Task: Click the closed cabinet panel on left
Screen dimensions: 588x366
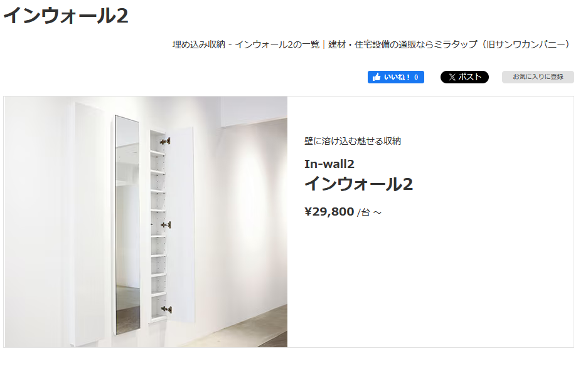Action: pyautogui.click(x=88, y=224)
